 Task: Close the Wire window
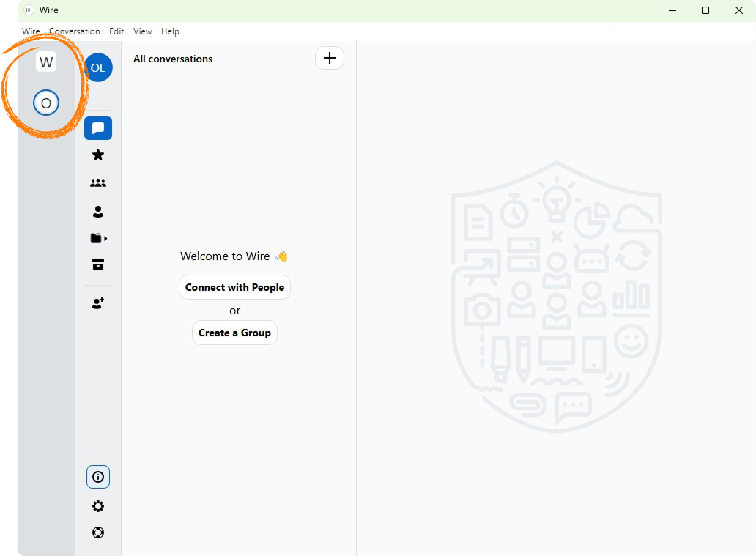click(739, 10)
